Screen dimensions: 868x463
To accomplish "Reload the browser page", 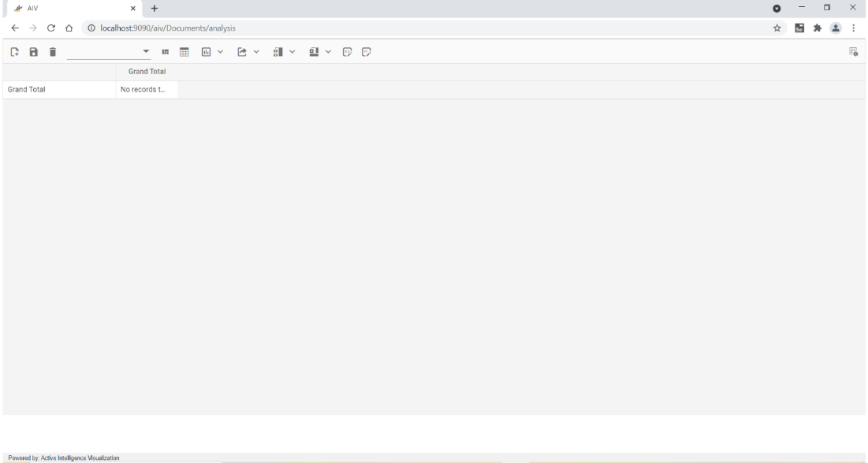I will point(51,28).
